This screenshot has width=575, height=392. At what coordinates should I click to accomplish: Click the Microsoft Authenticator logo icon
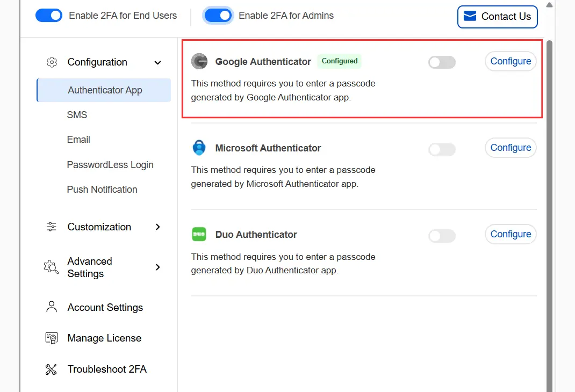click(x=199, y=148)
